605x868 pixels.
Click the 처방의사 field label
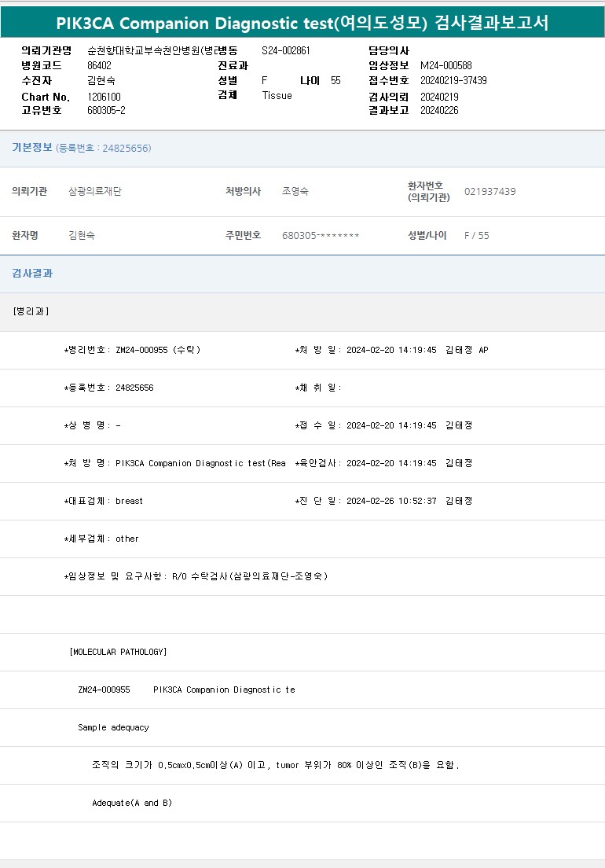[x=243, y=192]
